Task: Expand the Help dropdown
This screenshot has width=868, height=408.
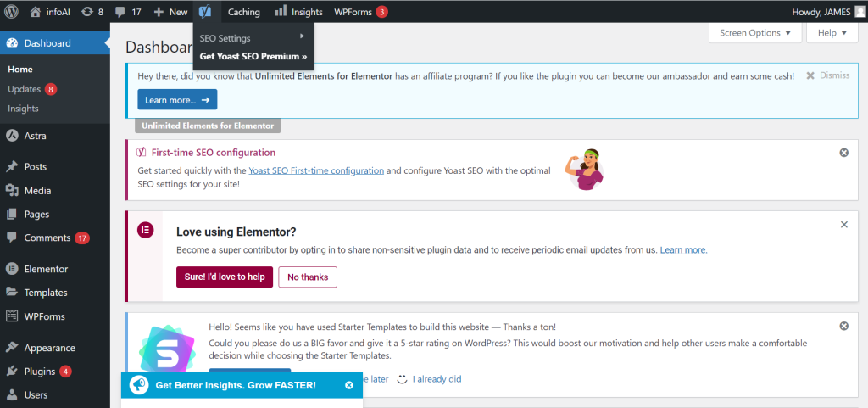Action: [832, 33]
